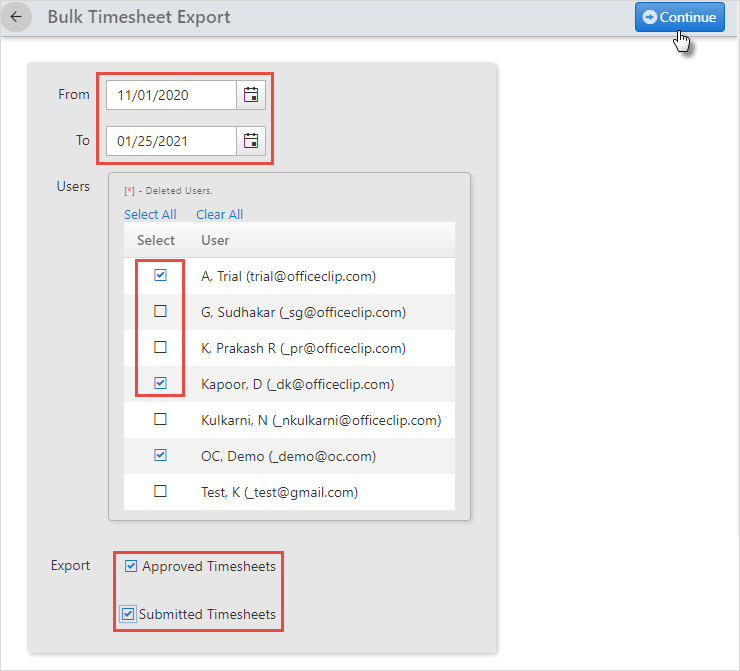Click the back arrow icon
The image size is (740, 671).
pos(16,17)
